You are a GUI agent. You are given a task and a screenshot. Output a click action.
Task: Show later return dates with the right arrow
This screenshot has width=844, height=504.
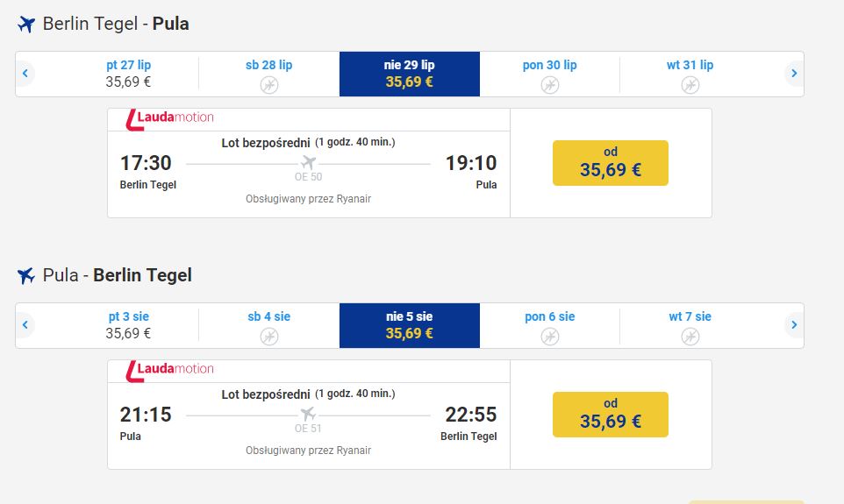coord(794,325)
